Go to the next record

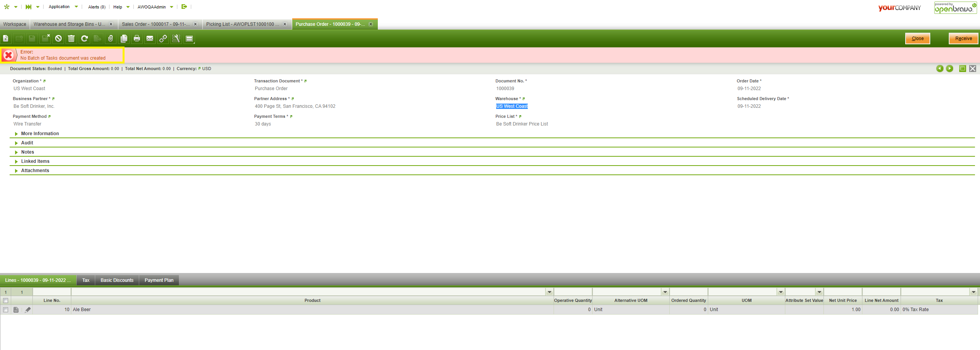click(x=950, y=69)
